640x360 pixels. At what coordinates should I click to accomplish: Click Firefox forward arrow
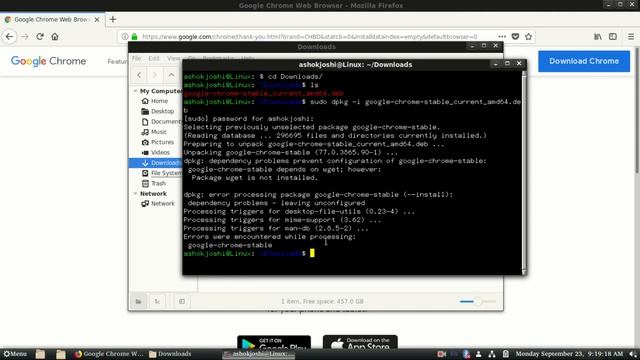pyautogui.click(x=24, y=37)
